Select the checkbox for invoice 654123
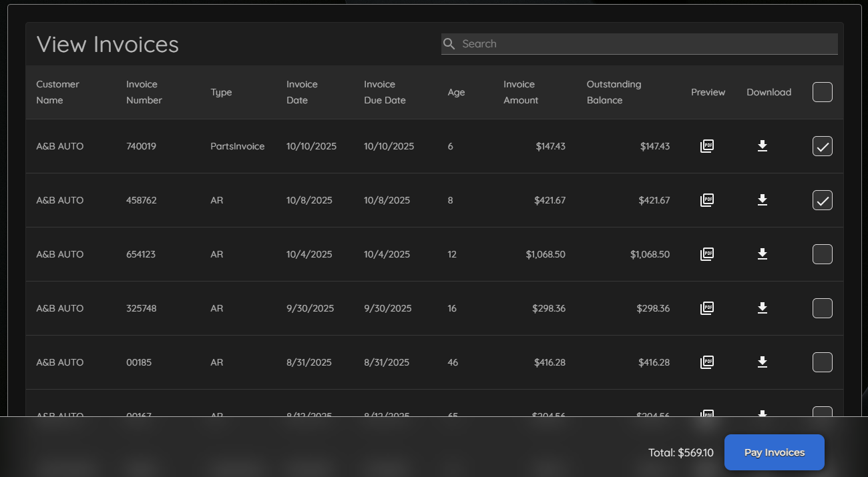Screen dimensions: 868x477 pos(822,254)
